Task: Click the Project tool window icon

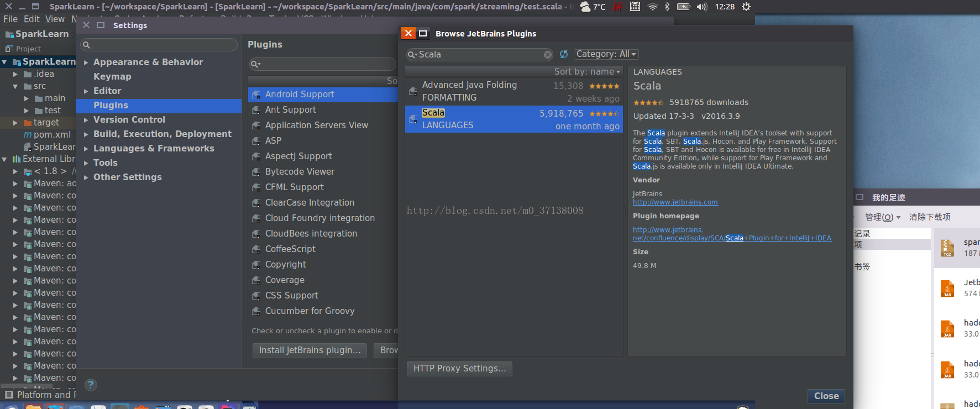Action: pyautogui.click(x=9, y=49)
